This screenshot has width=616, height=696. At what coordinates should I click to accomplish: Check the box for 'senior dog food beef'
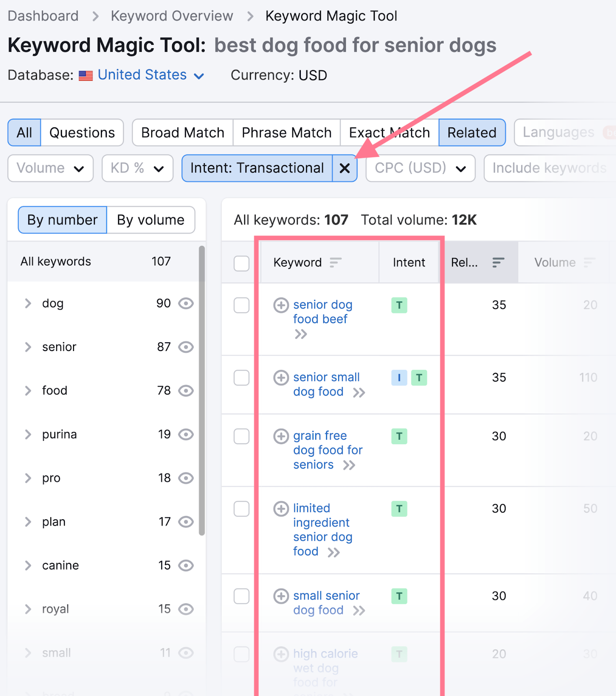coord(241,305)
